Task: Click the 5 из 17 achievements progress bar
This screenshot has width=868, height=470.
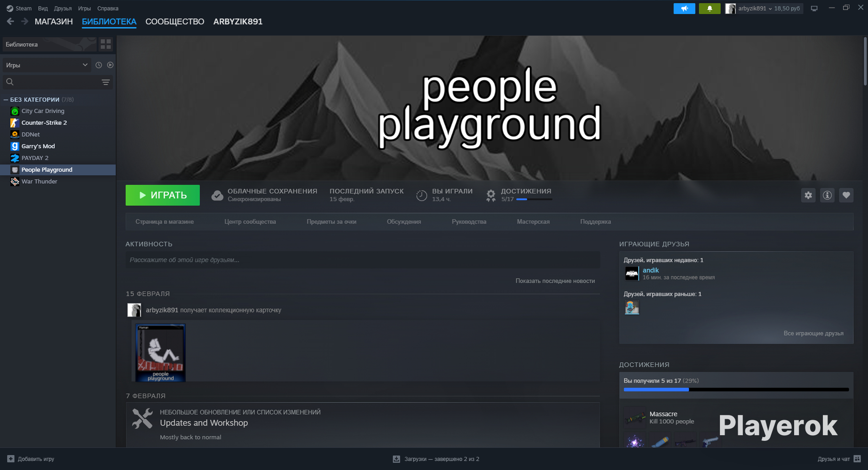Action: (x=736, y=390)
